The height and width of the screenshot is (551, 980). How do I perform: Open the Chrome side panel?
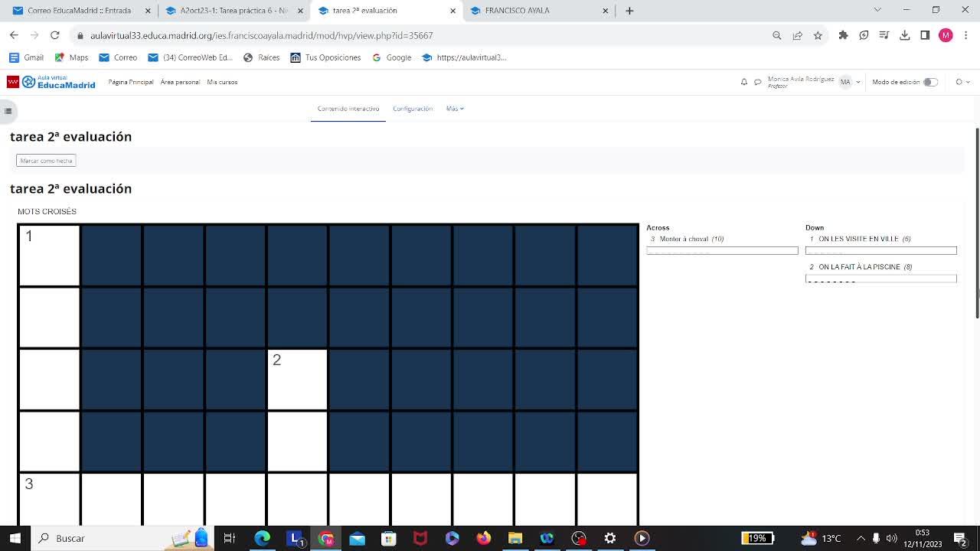(x=925, y=35)
